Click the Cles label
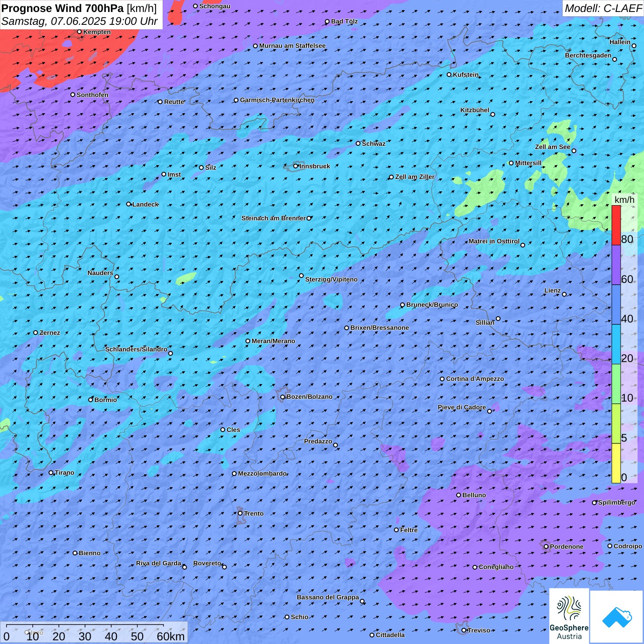The width and height of the screenshot is (644, 644). coord(234,430)
